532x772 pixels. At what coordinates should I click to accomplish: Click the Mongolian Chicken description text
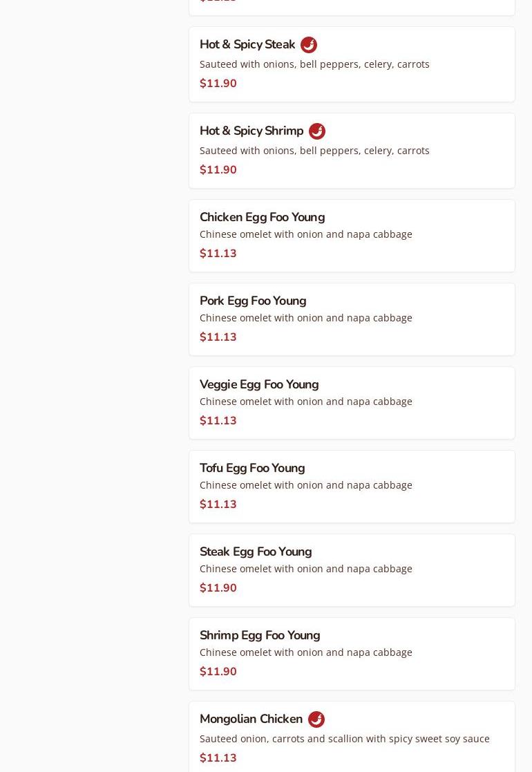coord(345,739)
